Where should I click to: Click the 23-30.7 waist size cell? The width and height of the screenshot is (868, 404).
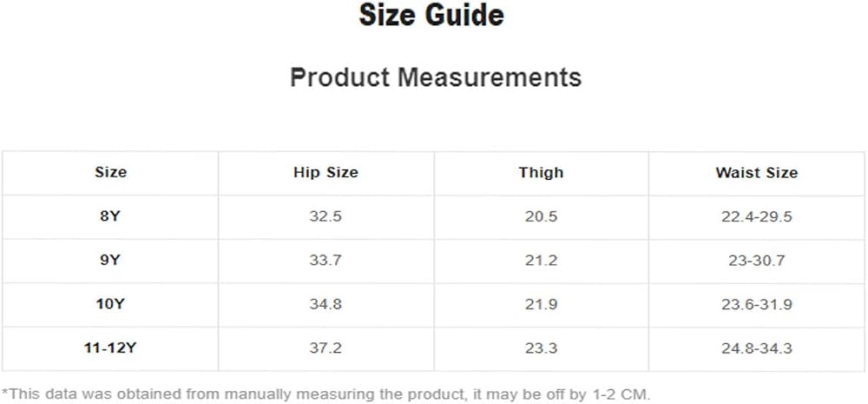pos(757,260)
